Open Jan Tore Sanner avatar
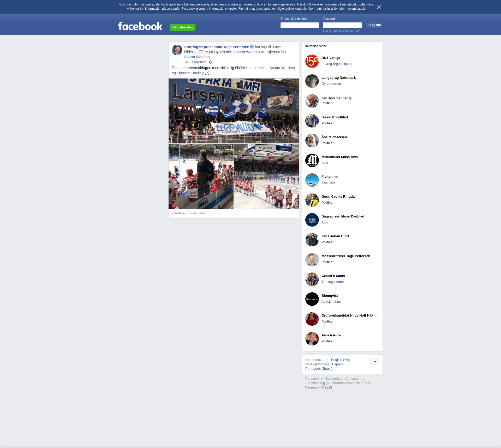501x448 pixels. coord(312,101)
